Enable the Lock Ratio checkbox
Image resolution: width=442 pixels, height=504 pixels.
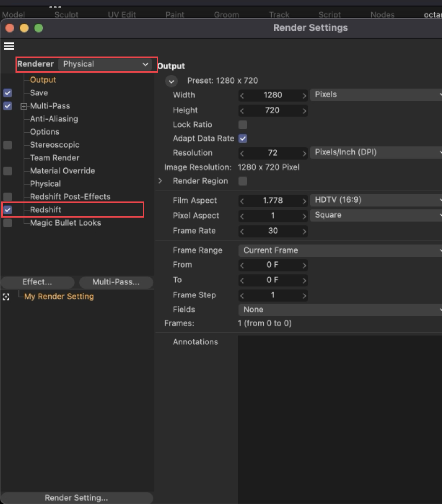pos(243,125)
